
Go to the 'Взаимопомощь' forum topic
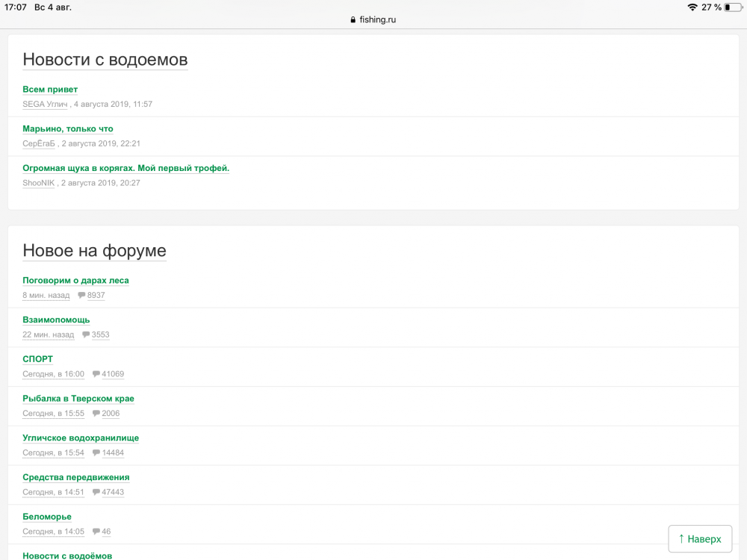(x=56, y=320)
